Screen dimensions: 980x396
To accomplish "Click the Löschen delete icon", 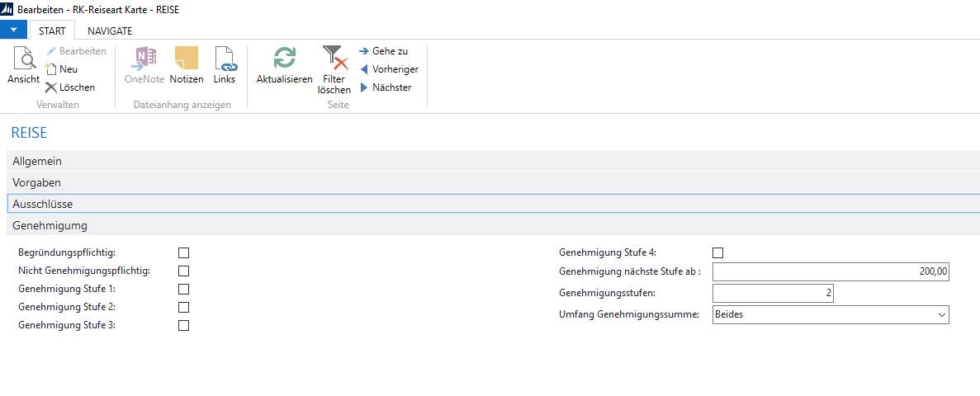I will pos(51,87).
